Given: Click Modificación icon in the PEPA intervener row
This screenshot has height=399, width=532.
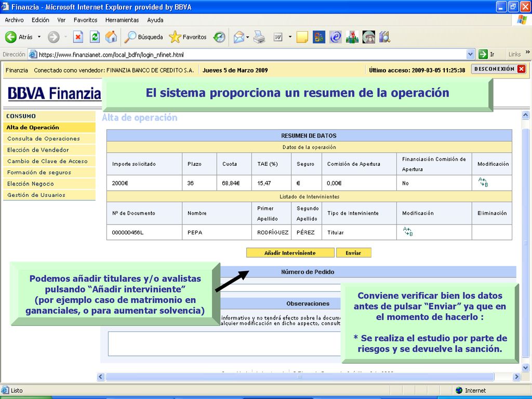Looking at the screenshot, I should click(x=408, y=231).
